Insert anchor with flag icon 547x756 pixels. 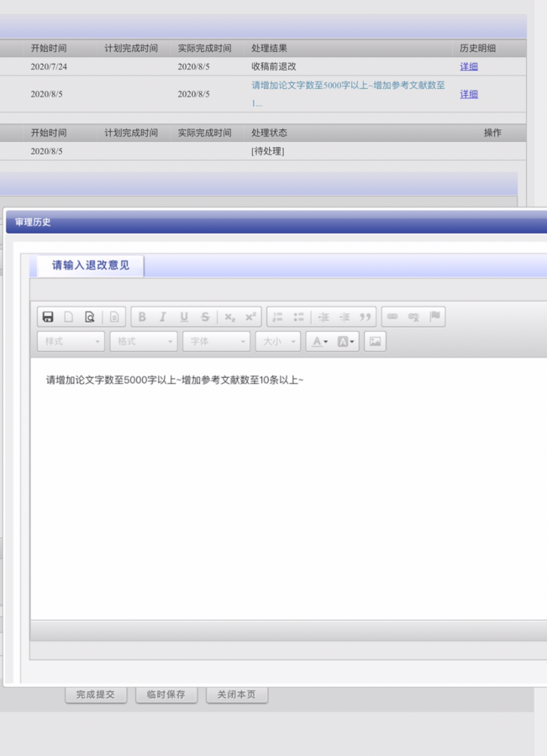pyautogui.click(x=434, y=317)
